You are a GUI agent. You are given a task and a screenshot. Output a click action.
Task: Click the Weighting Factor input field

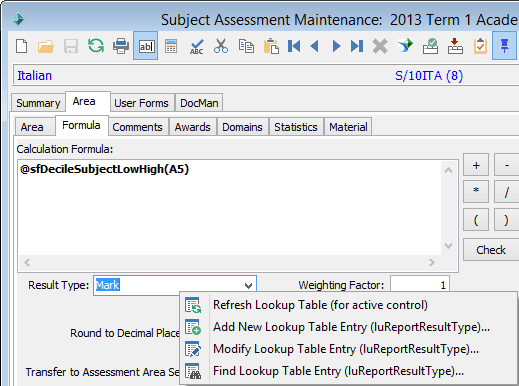(x=420, y=285)
